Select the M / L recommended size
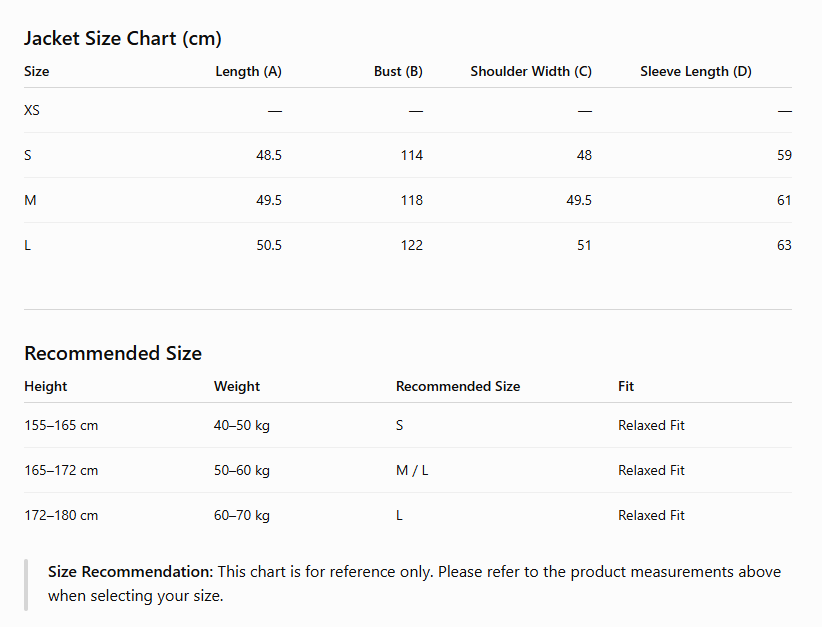 412,470
